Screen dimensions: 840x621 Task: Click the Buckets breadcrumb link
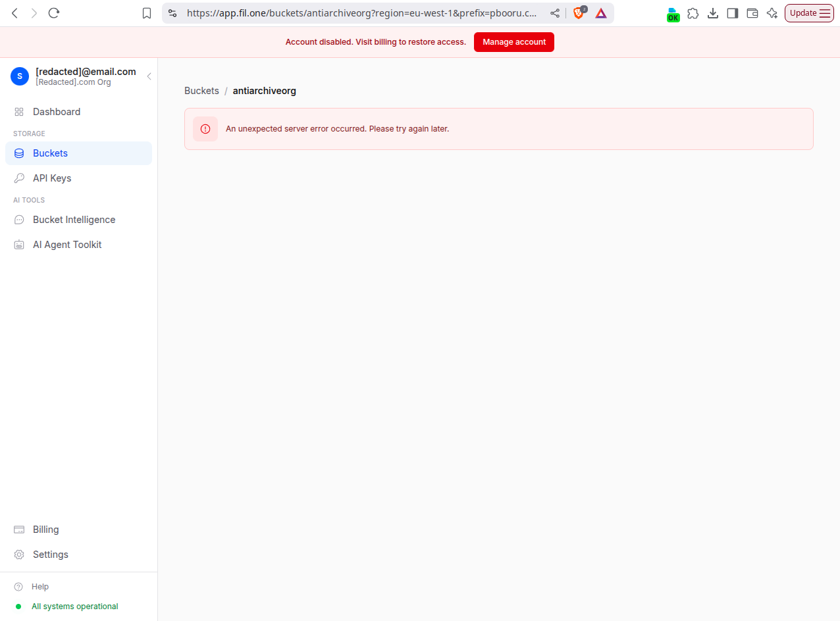[201, 91]
